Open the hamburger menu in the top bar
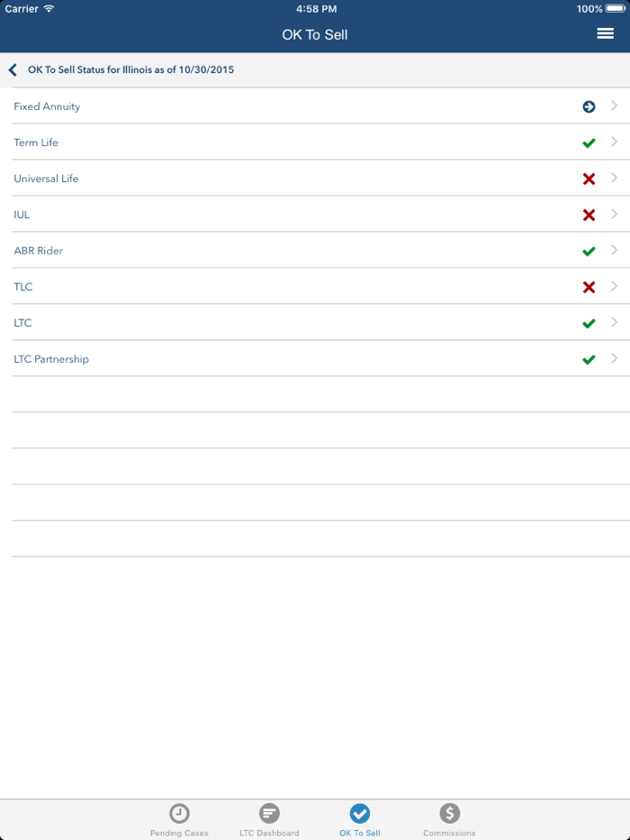Image resolution: width=630 pixels, height=840 pixels. [605, 33]
